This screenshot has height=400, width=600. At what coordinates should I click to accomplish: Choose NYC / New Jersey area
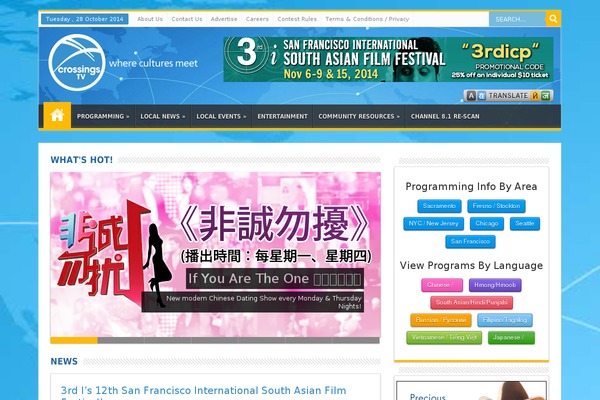pyautogui.click(x=434, y=224)
